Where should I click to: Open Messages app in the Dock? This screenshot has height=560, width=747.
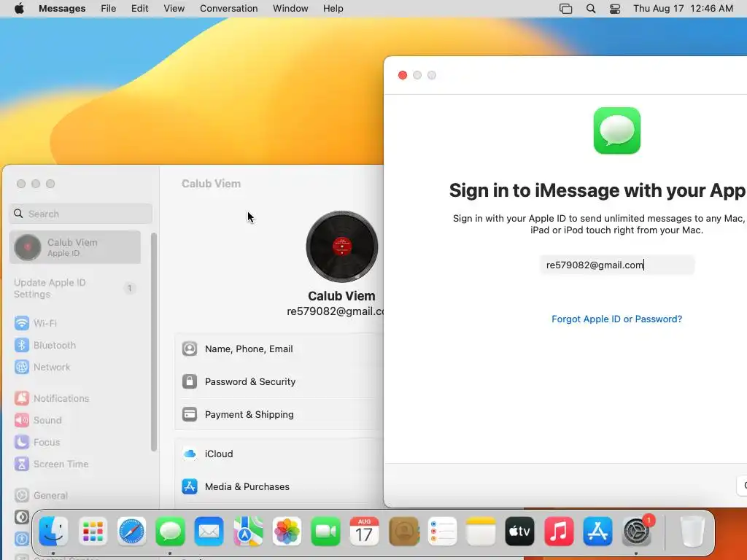[x=170, y=531]
